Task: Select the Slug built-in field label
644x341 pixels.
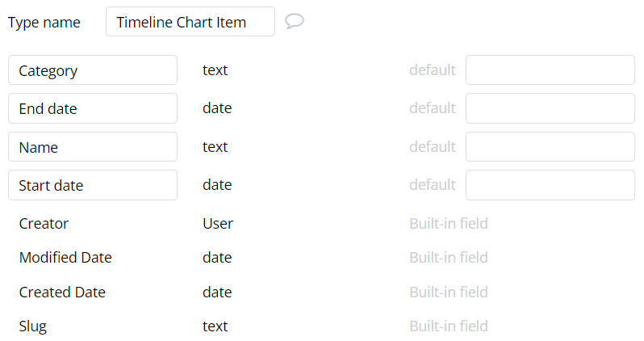Action: (x=33, y=326)
